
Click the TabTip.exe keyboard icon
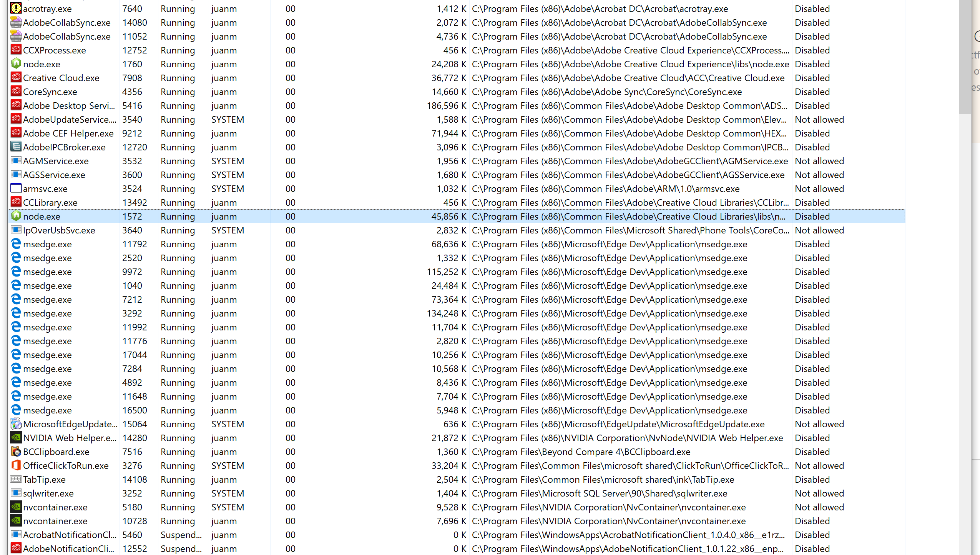16,479
